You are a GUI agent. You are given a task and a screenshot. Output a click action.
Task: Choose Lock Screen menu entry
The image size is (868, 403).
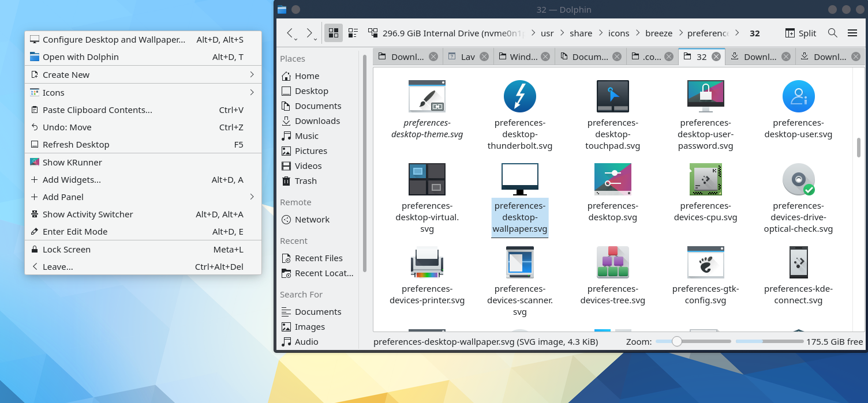click(143, 250)
